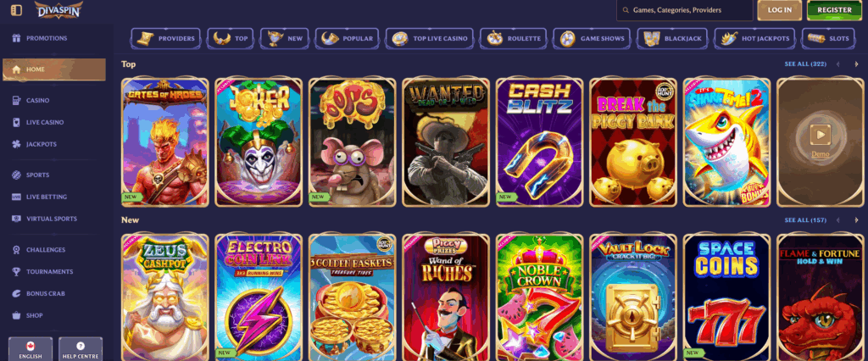Open See All (322) top games
The height and width of the screenshot is (361, 868).
pyautogui.click(x=805, y=64)
